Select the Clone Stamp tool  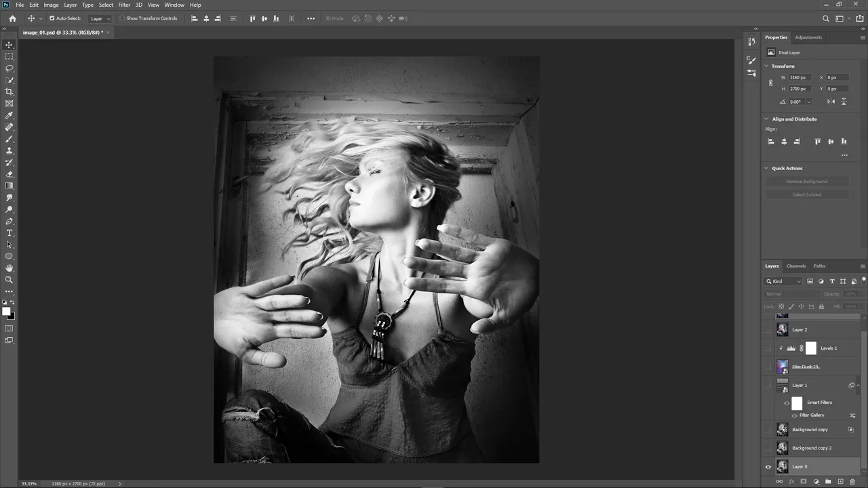[x=9, y=150]
